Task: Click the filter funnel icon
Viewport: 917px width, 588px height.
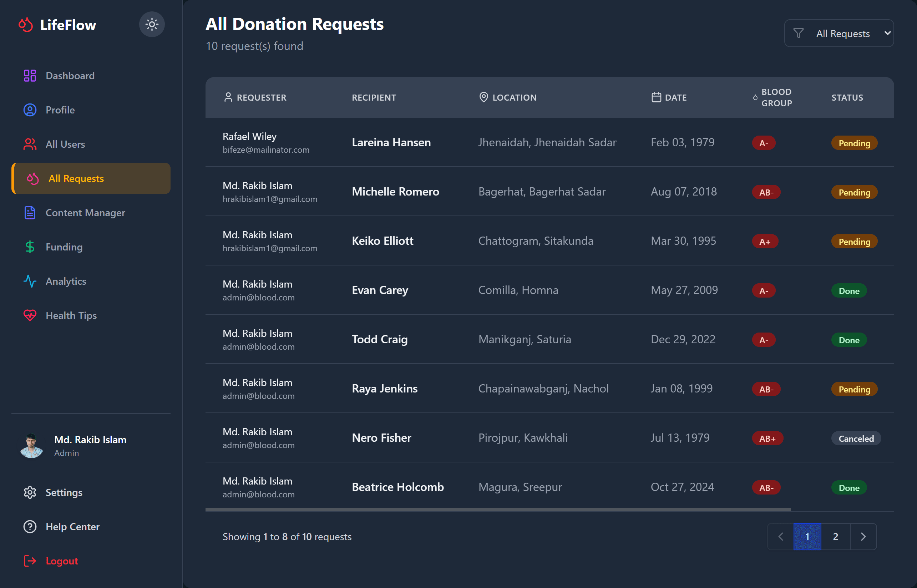Action: (x=798, y=34)
